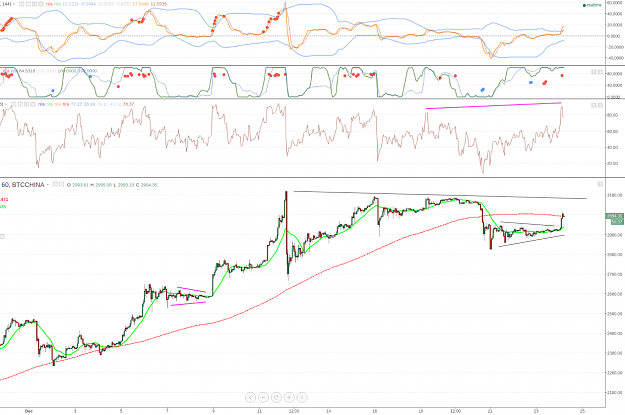Viewport: 625px width, 415px height.
Task: Click the 17.5448 orange value in top legend
Action: coord(141,4)
